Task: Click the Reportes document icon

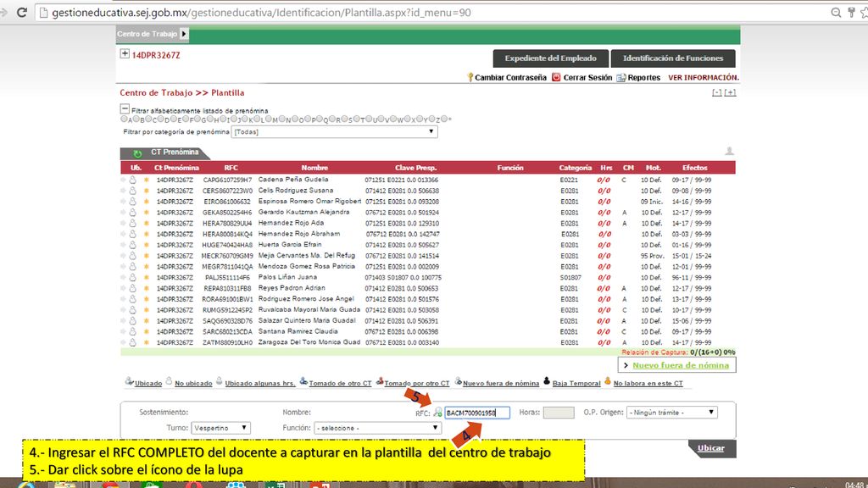Action: (621, 77)
